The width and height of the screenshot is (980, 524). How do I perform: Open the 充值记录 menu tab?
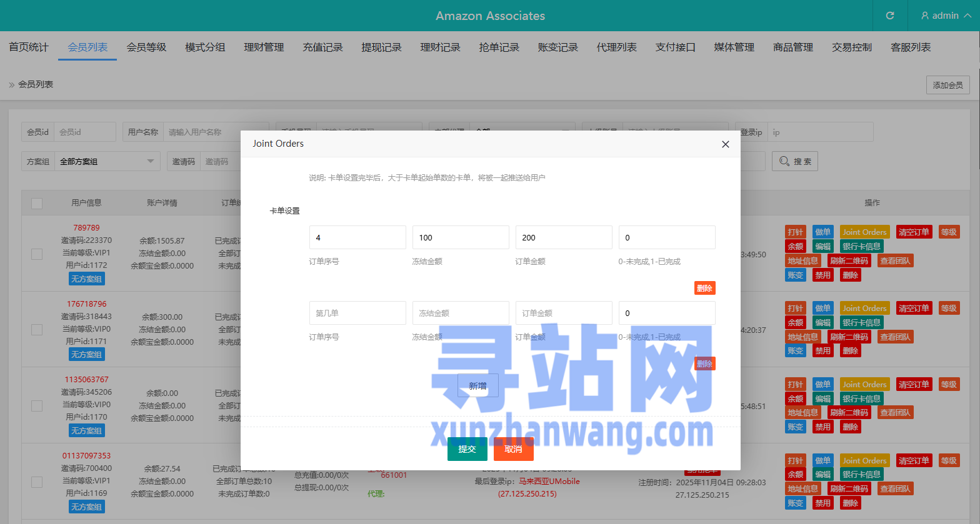[322, 47]
